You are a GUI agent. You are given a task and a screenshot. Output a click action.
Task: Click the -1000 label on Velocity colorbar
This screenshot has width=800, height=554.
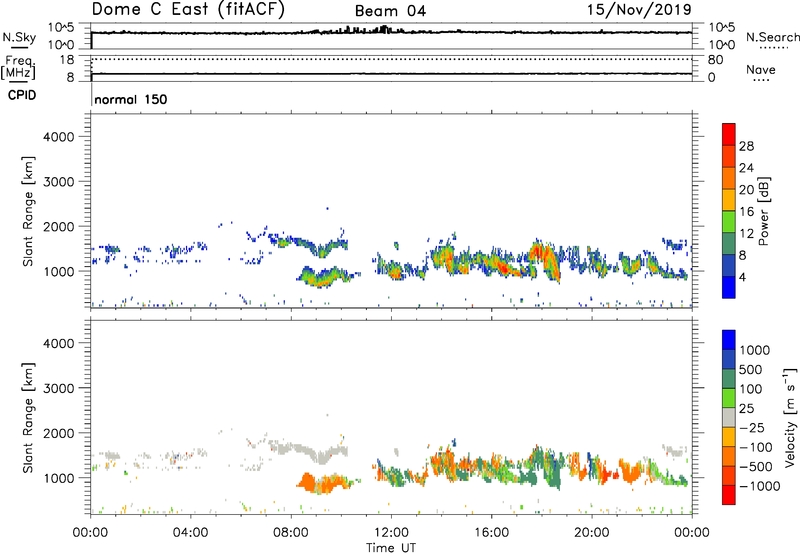[x=760, y=486]
